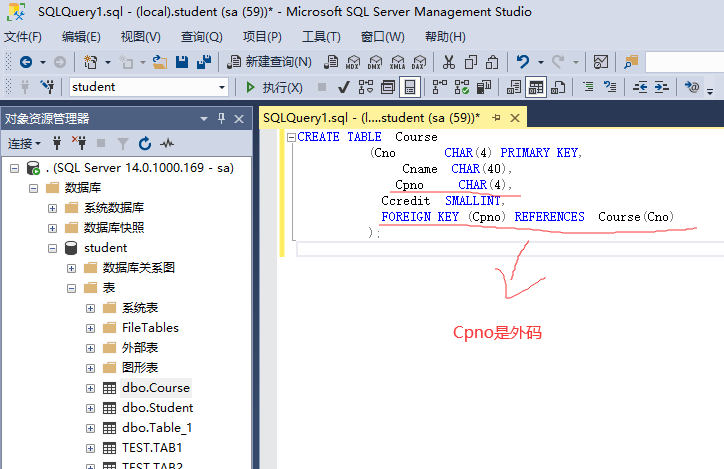Expand the dbo.Course table
This screenshot has height=469, width=724.
(90, 388)
